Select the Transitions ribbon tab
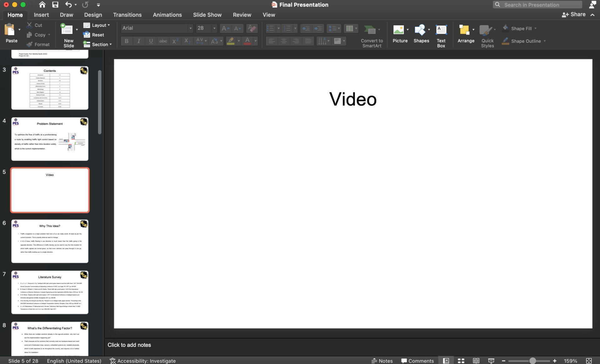The image size is (600, 364). pos(127,15)
